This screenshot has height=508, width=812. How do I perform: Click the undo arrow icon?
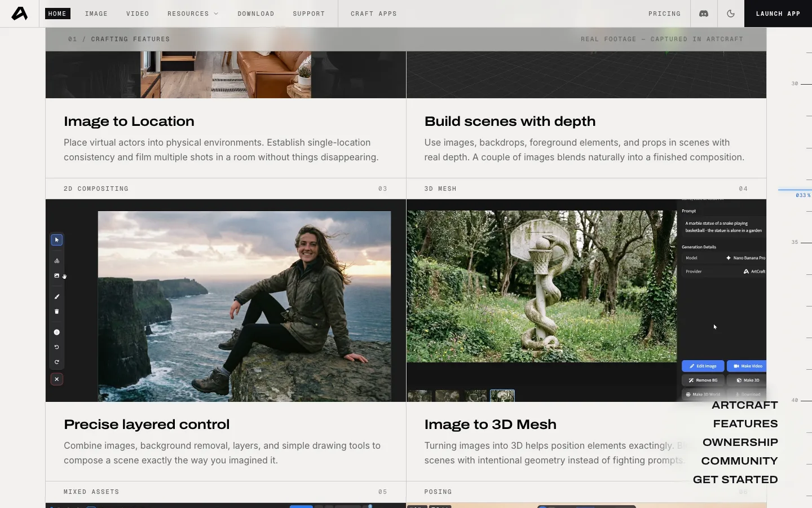[x=57, y=347]
